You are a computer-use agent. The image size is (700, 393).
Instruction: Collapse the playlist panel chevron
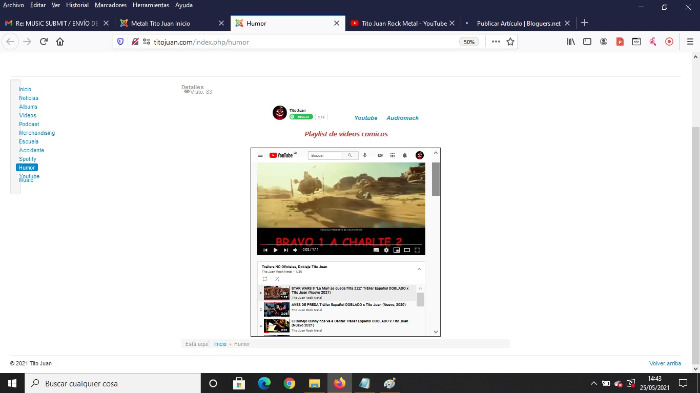coord(419,269)
